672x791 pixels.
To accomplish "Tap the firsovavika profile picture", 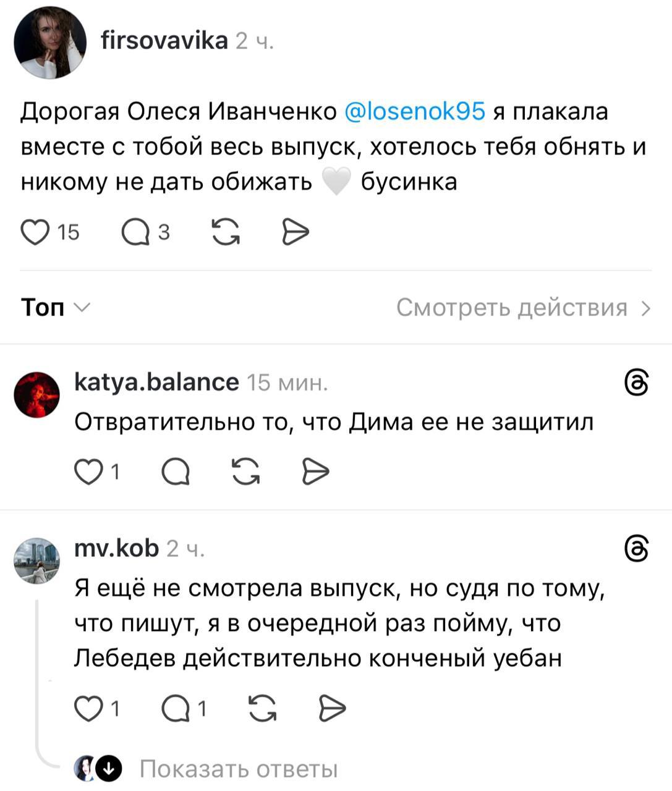I will [x=50, y=43].
